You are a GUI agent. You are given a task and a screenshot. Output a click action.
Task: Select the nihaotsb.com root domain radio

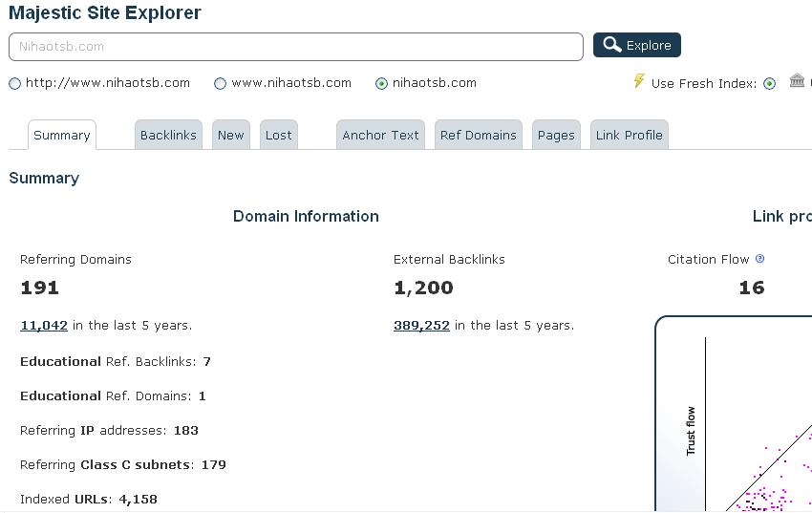point(382,83)
